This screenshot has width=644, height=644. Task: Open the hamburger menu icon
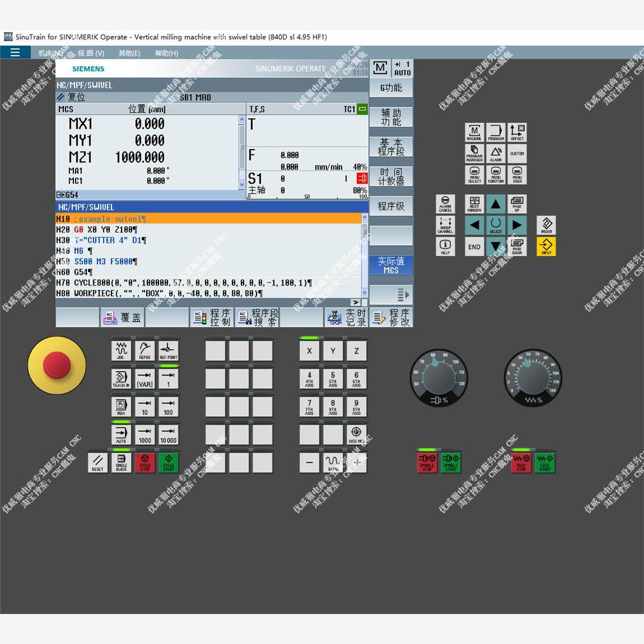tap(15, 52)
